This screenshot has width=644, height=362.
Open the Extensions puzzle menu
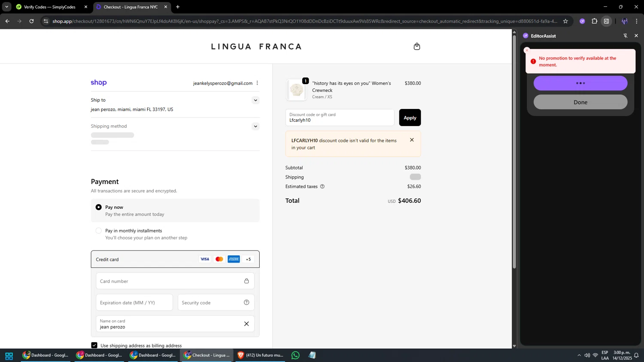click(594, 21)
